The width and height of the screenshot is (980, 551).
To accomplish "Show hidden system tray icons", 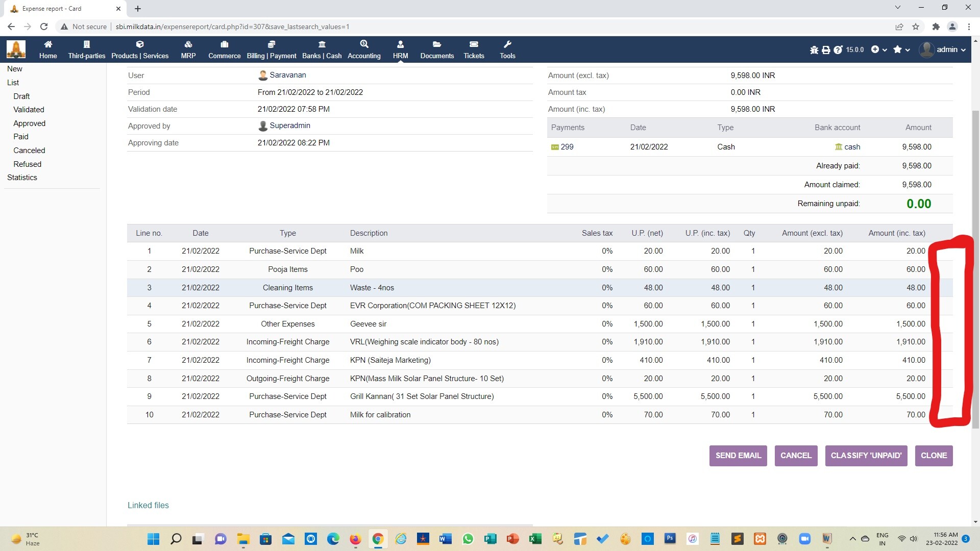I will (852, 539).
